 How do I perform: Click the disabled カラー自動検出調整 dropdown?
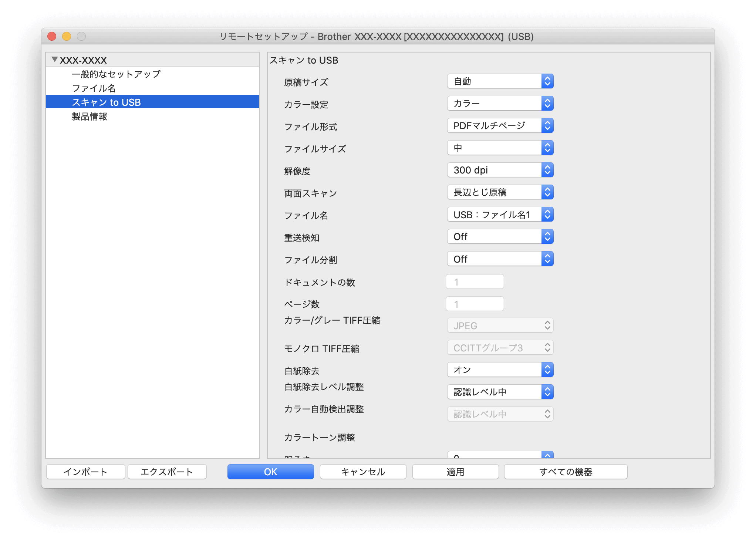coord(500,414)
